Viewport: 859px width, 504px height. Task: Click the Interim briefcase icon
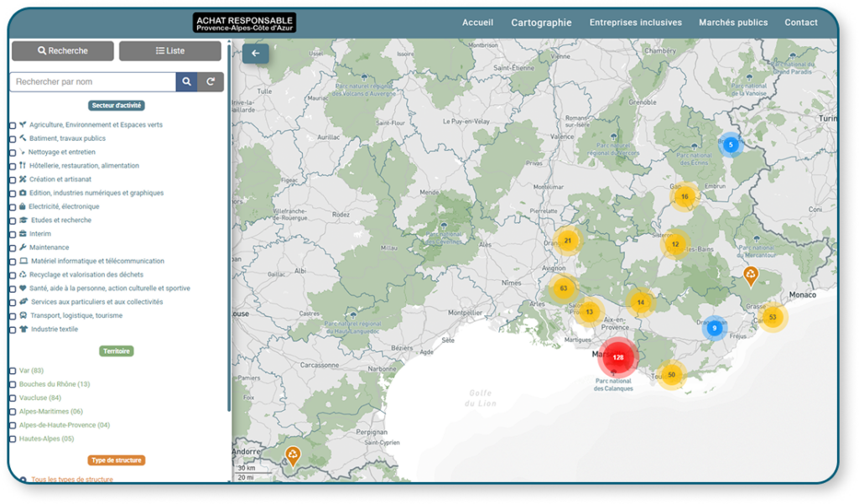(x=23, y=233)
